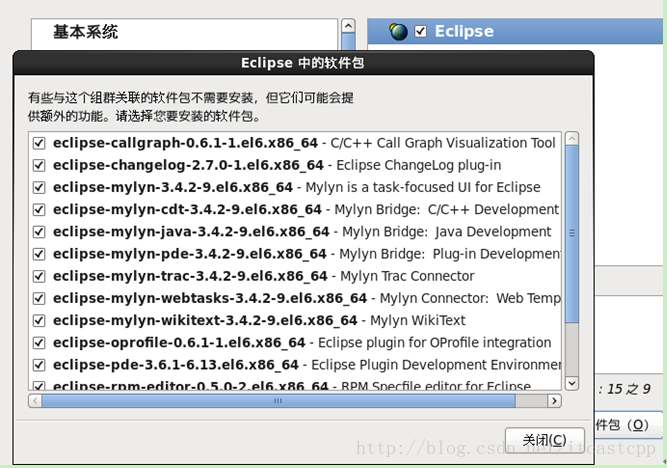
Task: Uncheck eclipse-callgraph-0.6.1-1 package checkbox
Action: coord(39,143)
